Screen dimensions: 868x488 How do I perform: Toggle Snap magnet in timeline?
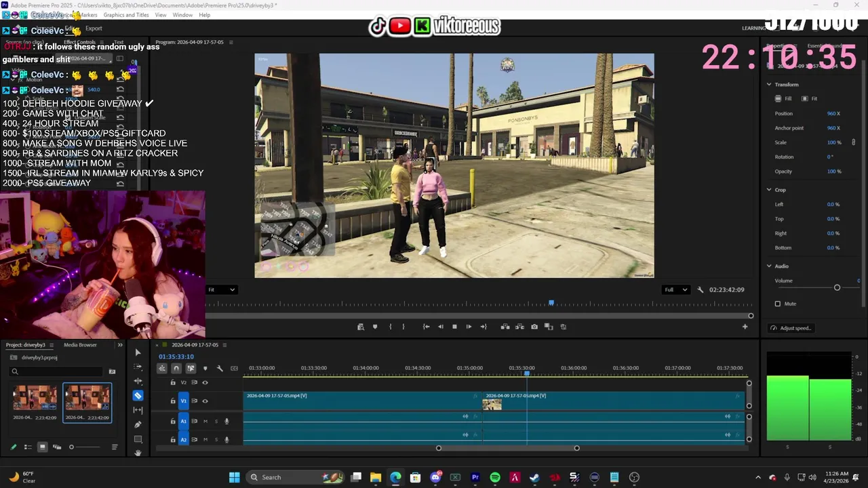[176, 368]
